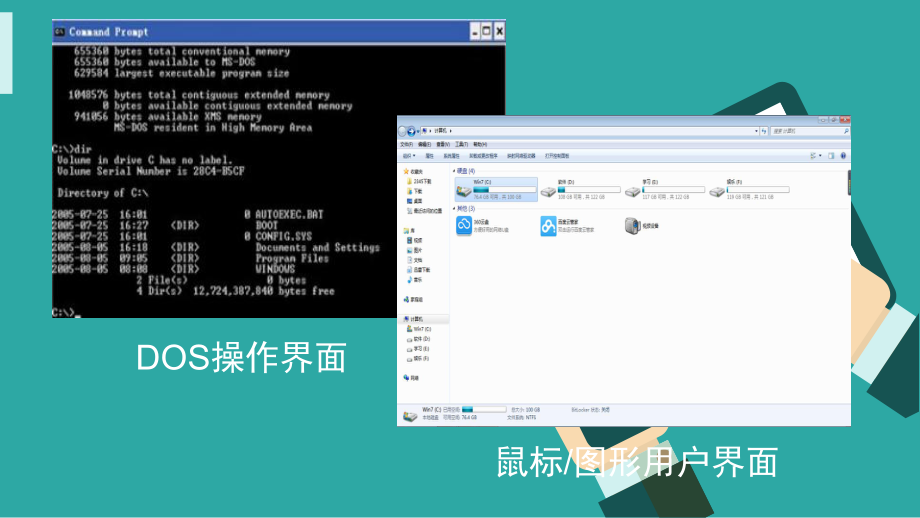The height and width of the screenshot is (518, 920).
Task: Select 库 libraries in the sidebar
Action: pos(410,231)
